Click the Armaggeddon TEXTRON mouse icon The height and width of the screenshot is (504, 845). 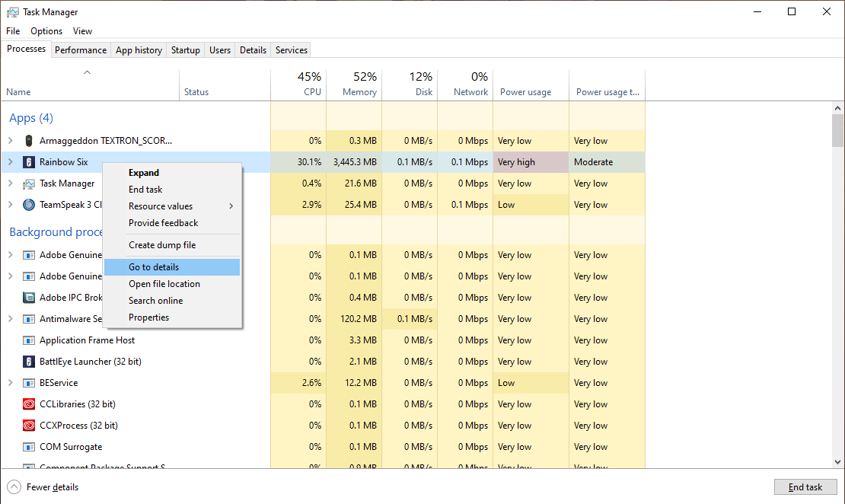tap(29, 141)
